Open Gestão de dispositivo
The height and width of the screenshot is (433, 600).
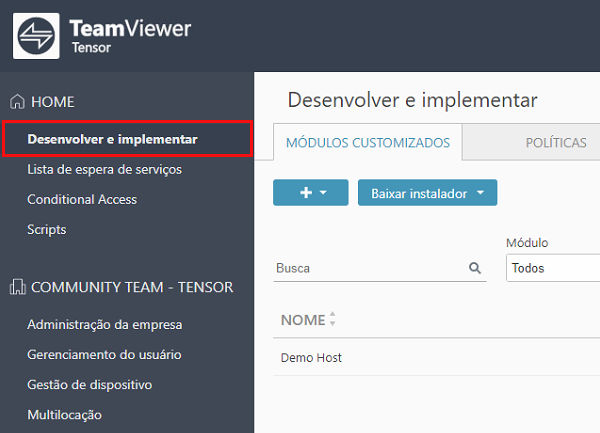[x=90, y=384]
